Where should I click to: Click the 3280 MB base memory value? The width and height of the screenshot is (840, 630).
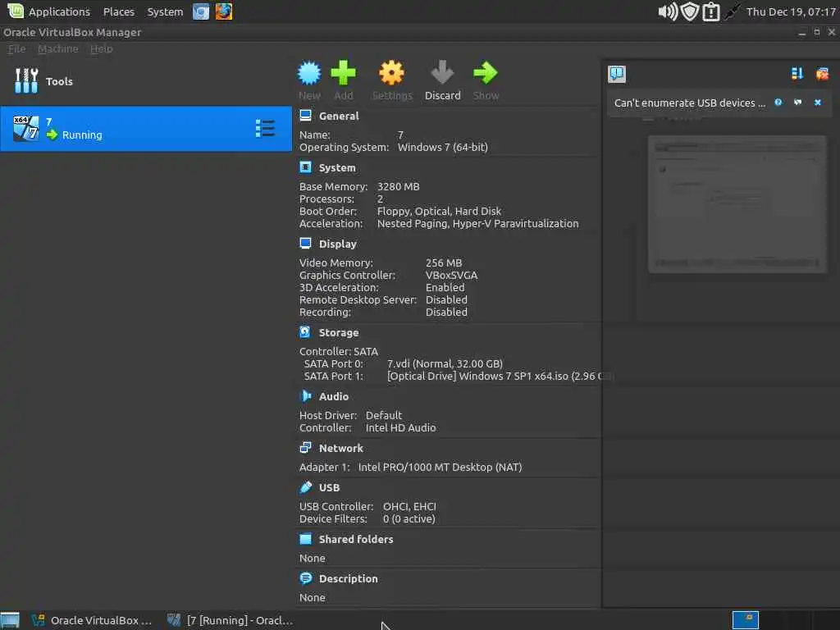398,186
